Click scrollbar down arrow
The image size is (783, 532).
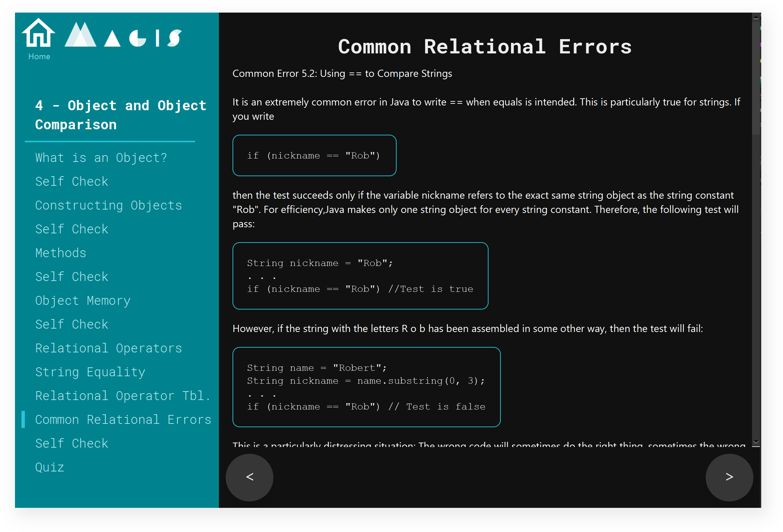coord(756,442)
